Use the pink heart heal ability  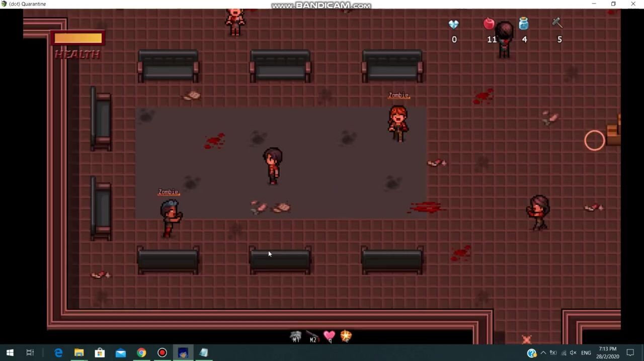[330, 336]
